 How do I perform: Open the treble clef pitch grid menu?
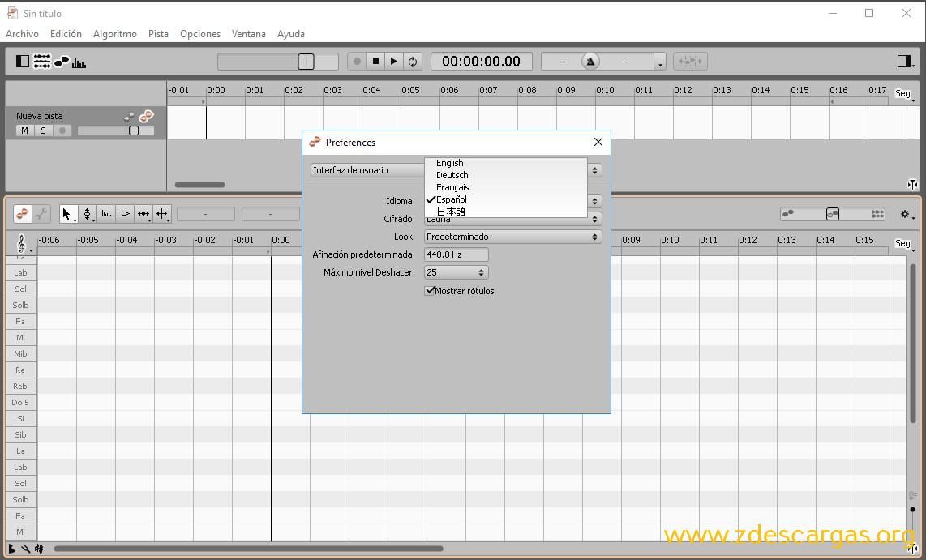point(23,244)
